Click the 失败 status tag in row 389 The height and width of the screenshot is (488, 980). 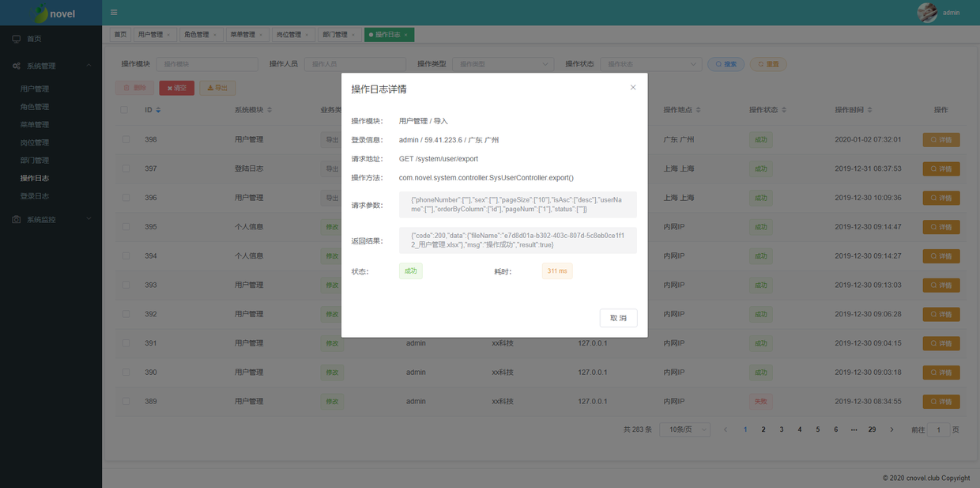pyautogui.click(x=761, y=402)
